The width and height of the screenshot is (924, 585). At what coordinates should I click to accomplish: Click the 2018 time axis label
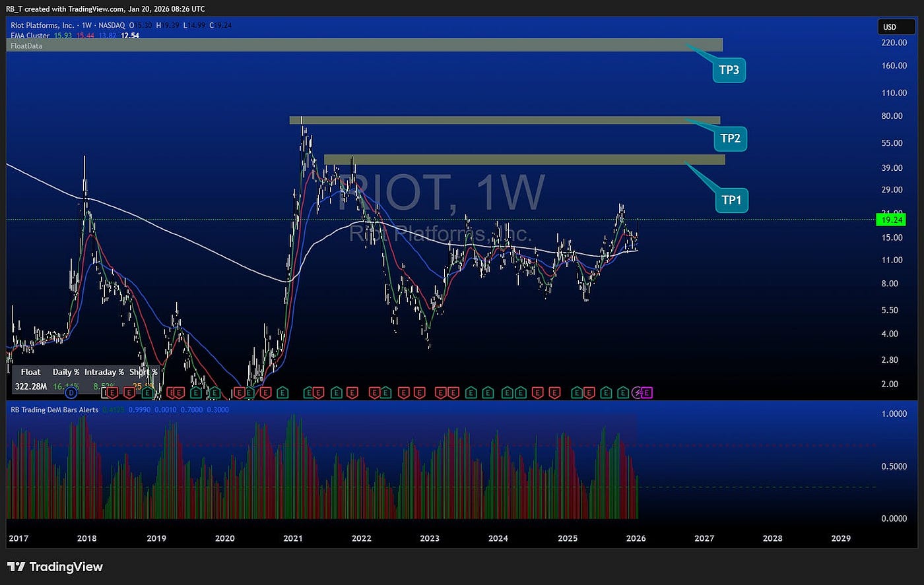pos(86,539)
